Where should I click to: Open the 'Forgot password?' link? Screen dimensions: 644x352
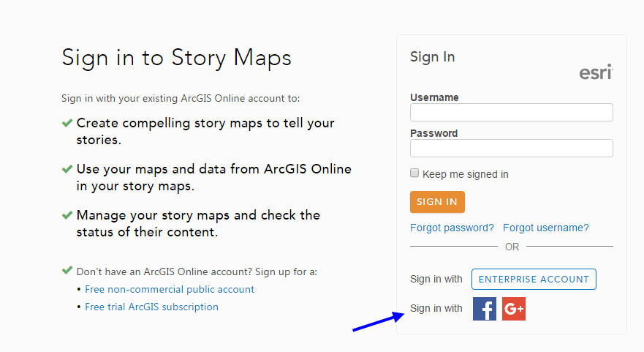452,228
